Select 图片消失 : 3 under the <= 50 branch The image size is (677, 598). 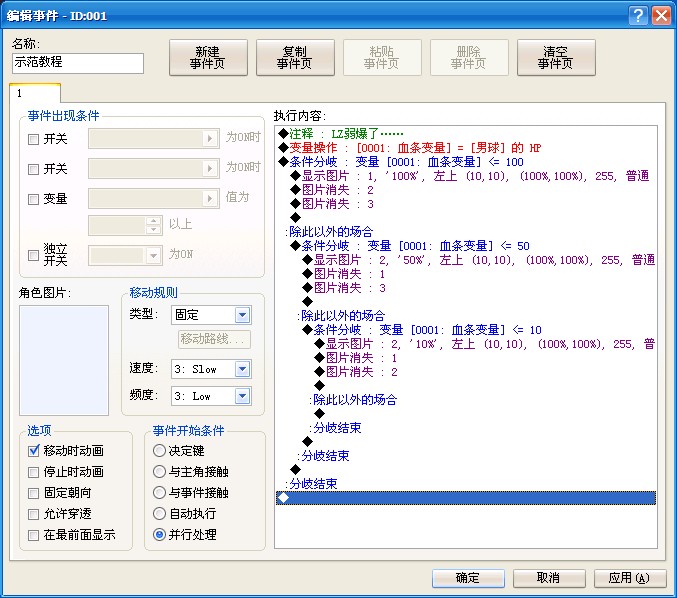click(465, 288)
